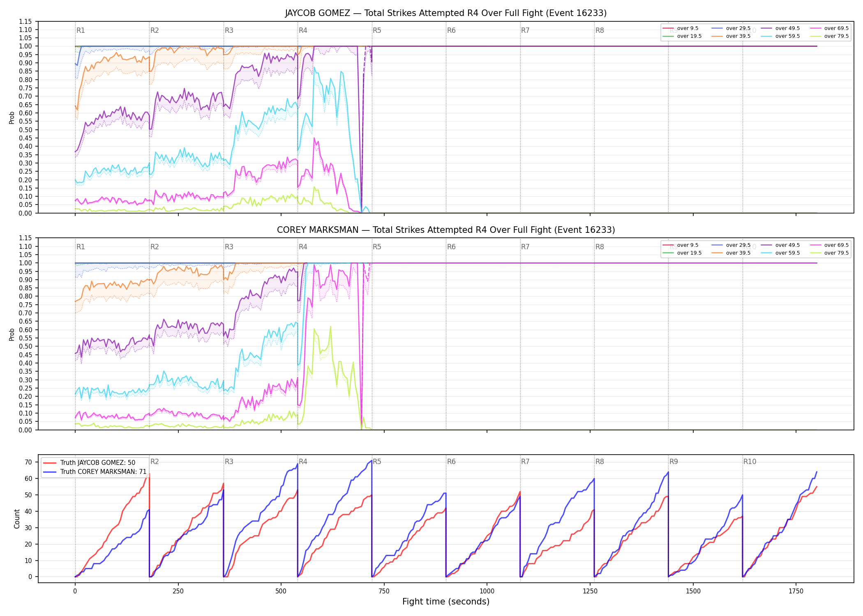863x616 pixels.
Task: Click R7 round marker in Count chart
Action: click(525, 462)
